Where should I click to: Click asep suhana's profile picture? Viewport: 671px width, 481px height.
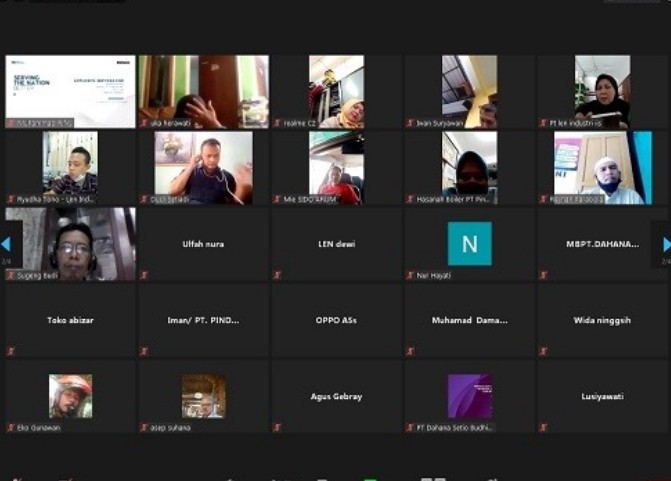(204, 396)
